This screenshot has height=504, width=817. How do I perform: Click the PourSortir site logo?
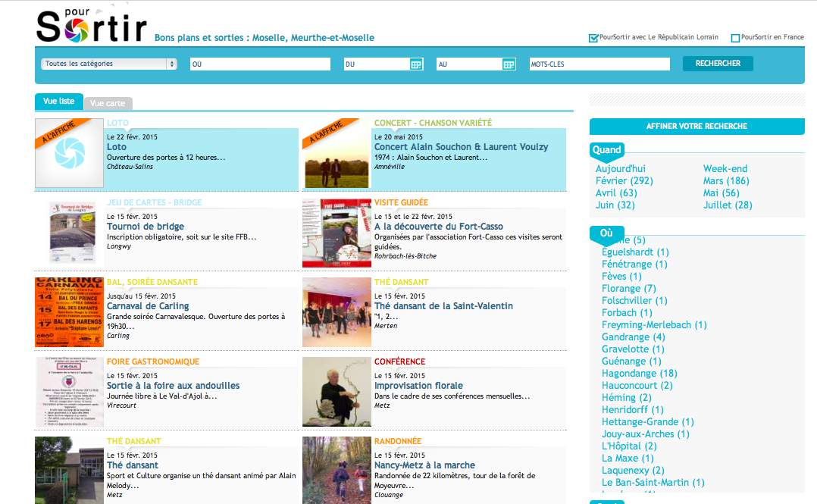(x=92, y=25)
